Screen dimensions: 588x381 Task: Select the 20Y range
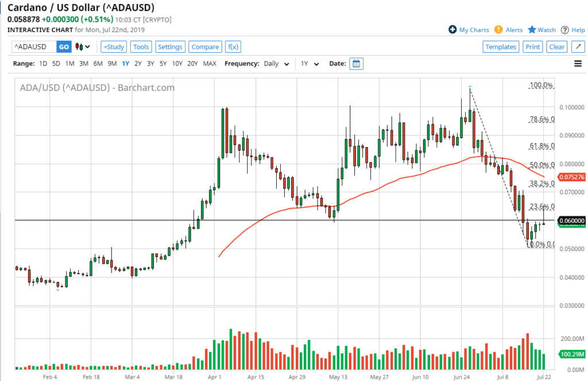click(x=192, y=64)
